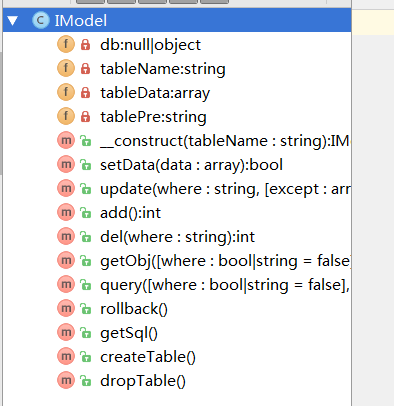394x406 pixels.
Task: Click the method icon for rollback()
Action: click(66, 308)
